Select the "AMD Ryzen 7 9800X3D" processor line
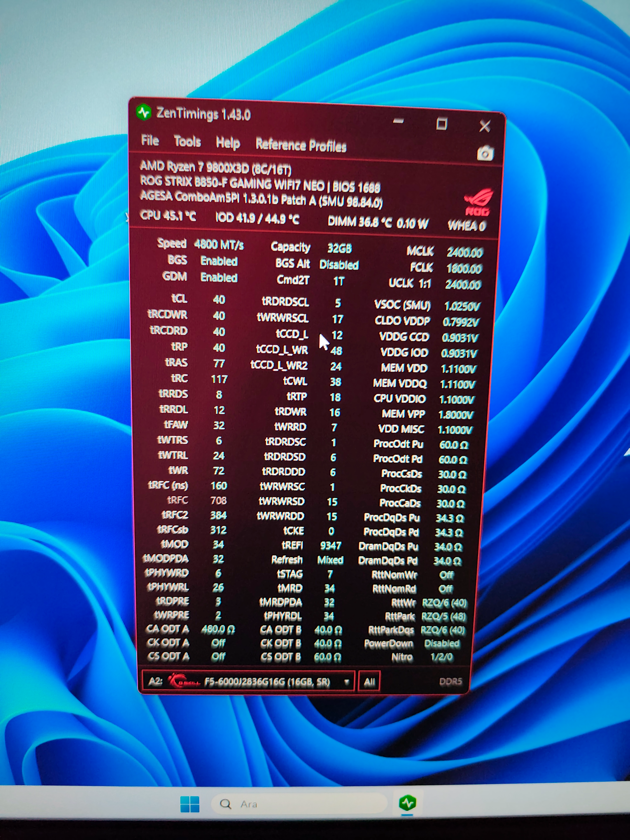This screenshot has height=840, width=630. coord(215,168)
